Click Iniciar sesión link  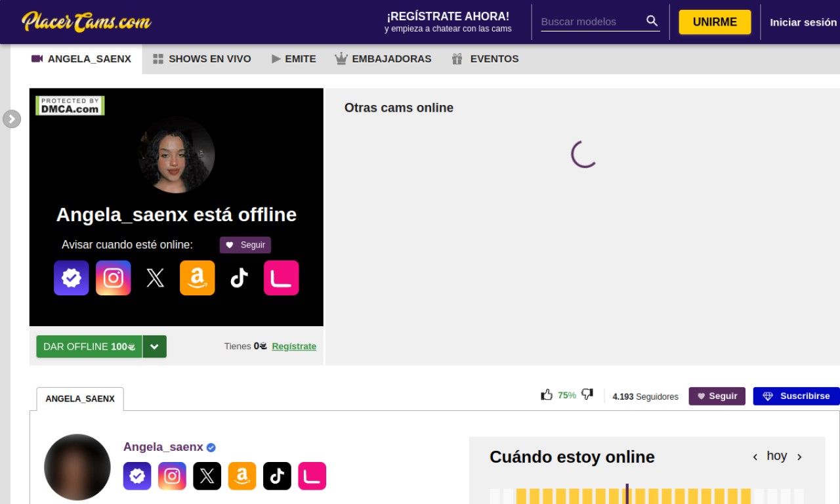click(803, 22)
